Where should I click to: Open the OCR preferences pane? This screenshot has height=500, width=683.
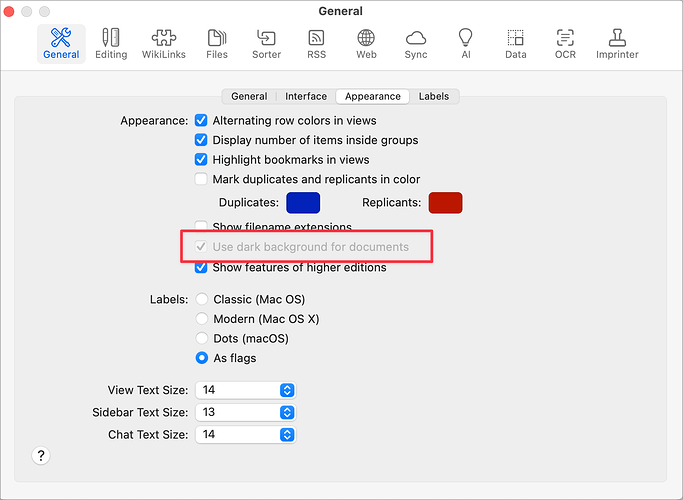click(x=564, y=43)
